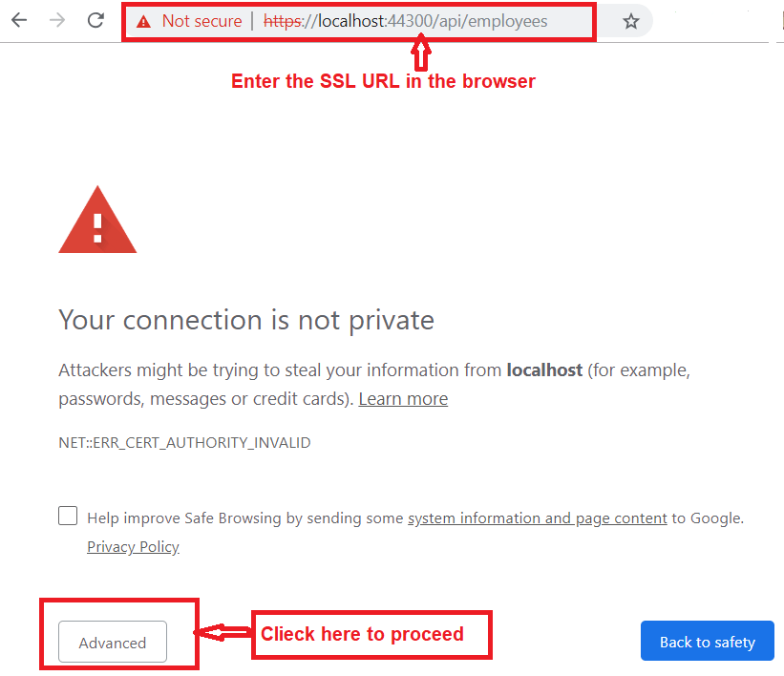Expand the NET::ERR_CERT_AUTHORITY_INVALID error code details
The height and width of the screenshot is (676, 784).
pyautogui.click(x=184, y=443)
